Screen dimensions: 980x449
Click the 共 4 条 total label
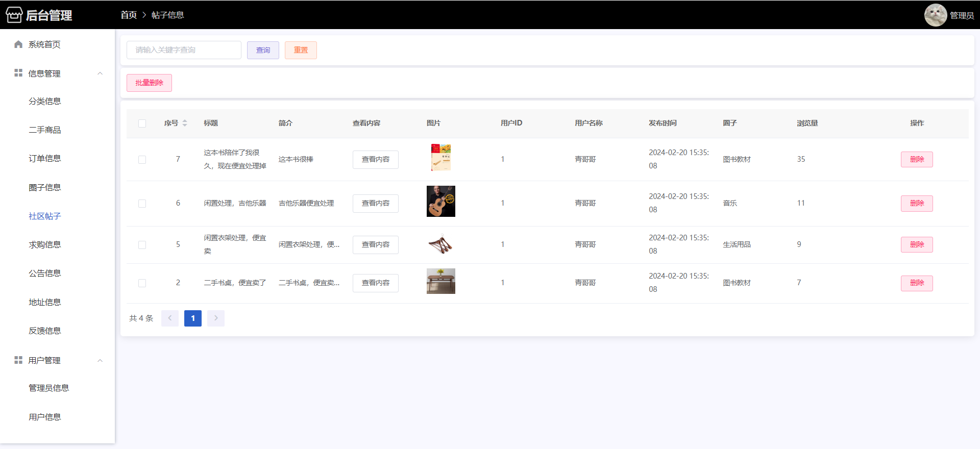pos(141,318)
